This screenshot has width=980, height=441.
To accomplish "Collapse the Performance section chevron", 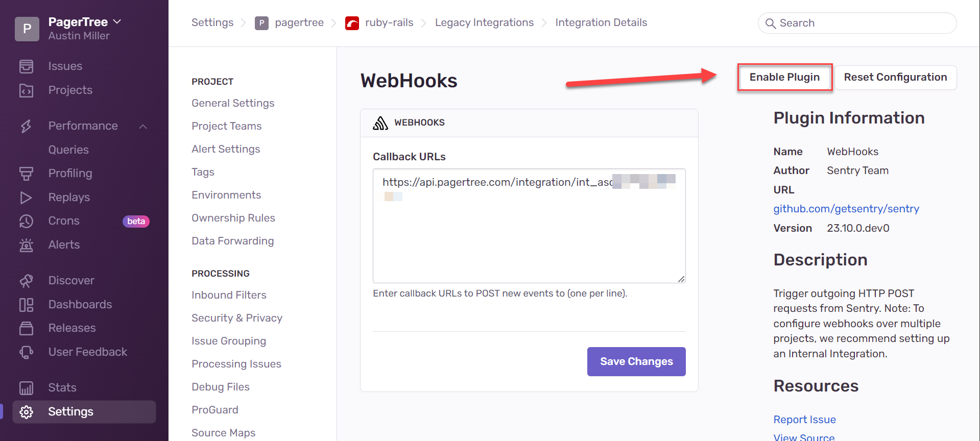I will point(143,126).
